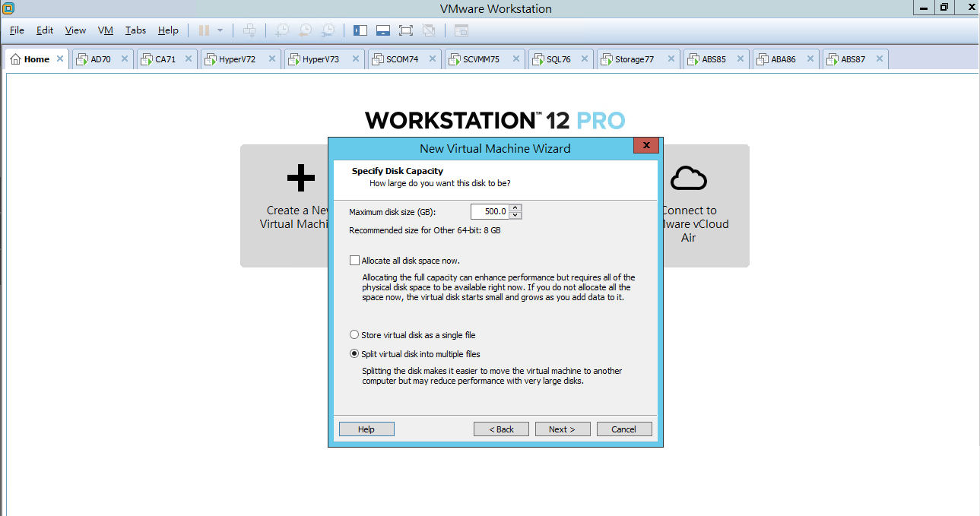980x516 pixels.
Task: Click the Take Snapshot toolbar icon
Action: click(x=282, y=30)
